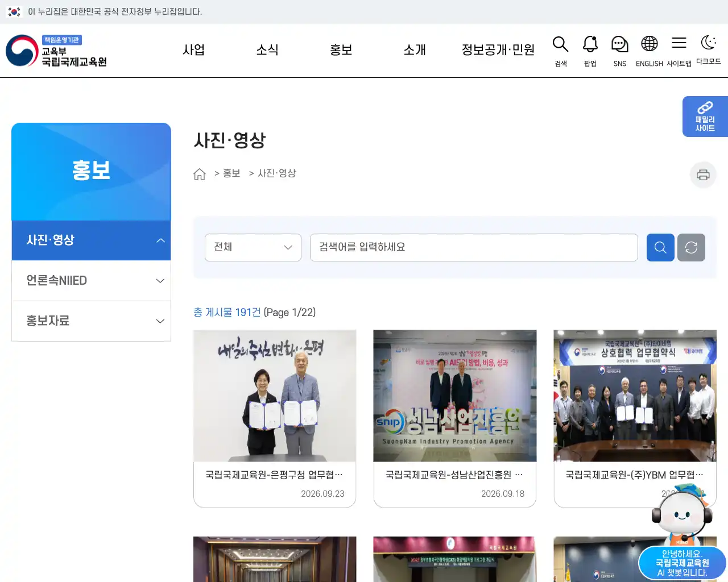Open the 홍보 main menu

(341, 50)
